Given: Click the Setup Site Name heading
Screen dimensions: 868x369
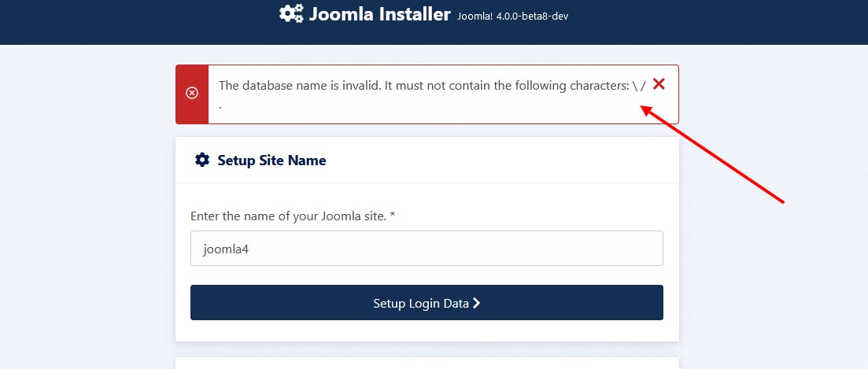Looking at the screenshot, I should point(271,161).
